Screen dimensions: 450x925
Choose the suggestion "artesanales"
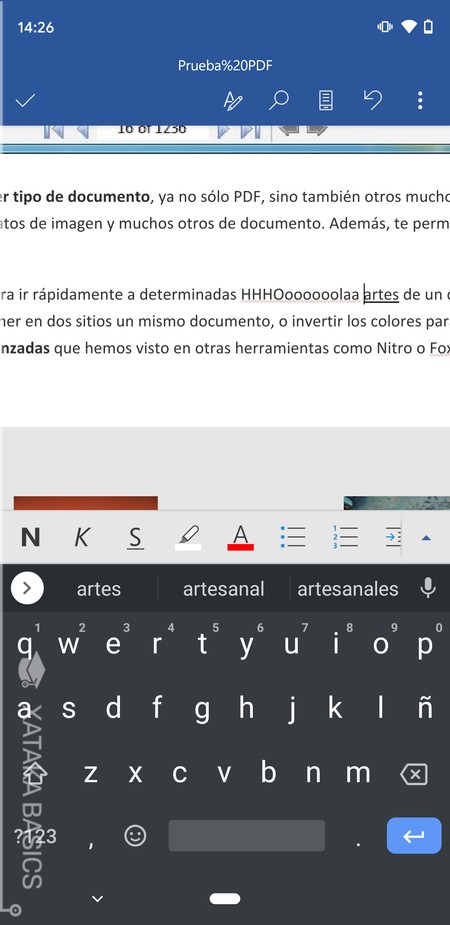click(348, 589)
